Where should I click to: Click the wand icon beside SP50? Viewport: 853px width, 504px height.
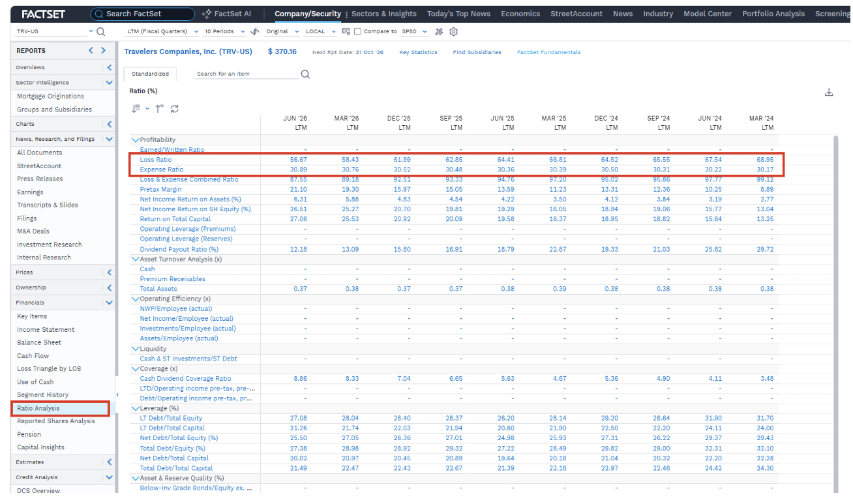click(x=439, y=31)
